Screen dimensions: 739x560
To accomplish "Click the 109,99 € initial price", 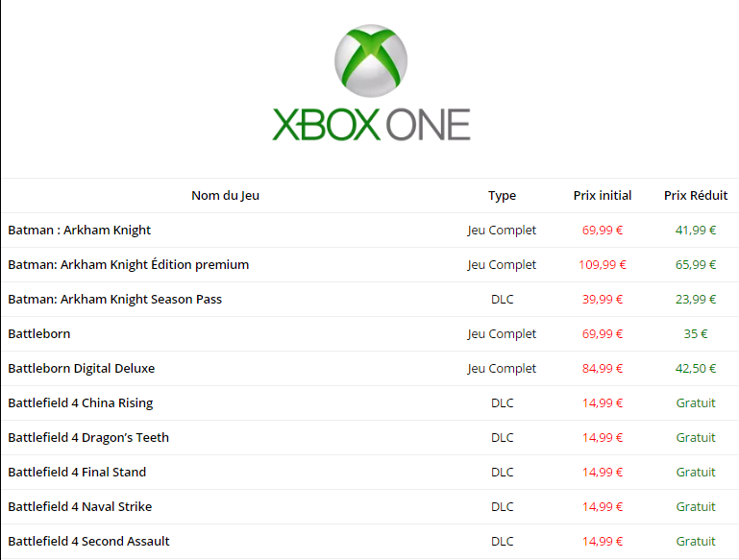I will (603, 264).
